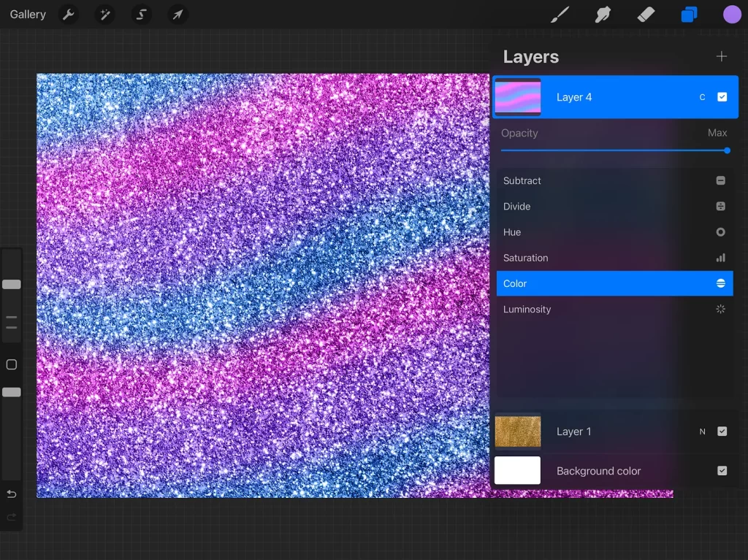
Task: Toggle Layer 4 visibility checkbox
Action: point(722,97)
